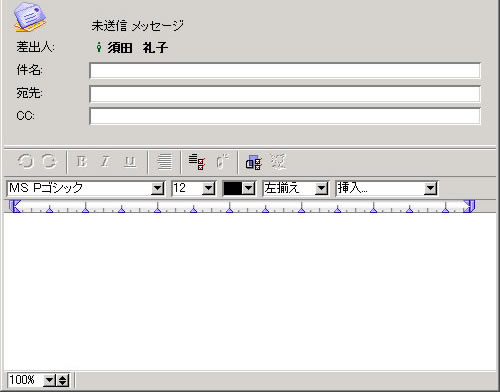This screenshot has width=500, height=392.
Task: Click the spell check list icon
Action: [197, 162]
